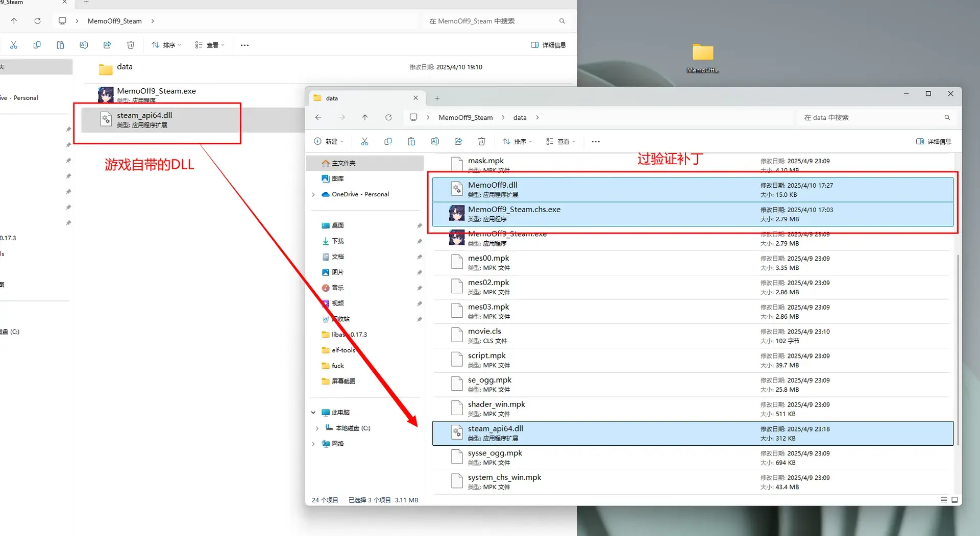Select the steam_api64.dll file in data window

click(693, 433)
